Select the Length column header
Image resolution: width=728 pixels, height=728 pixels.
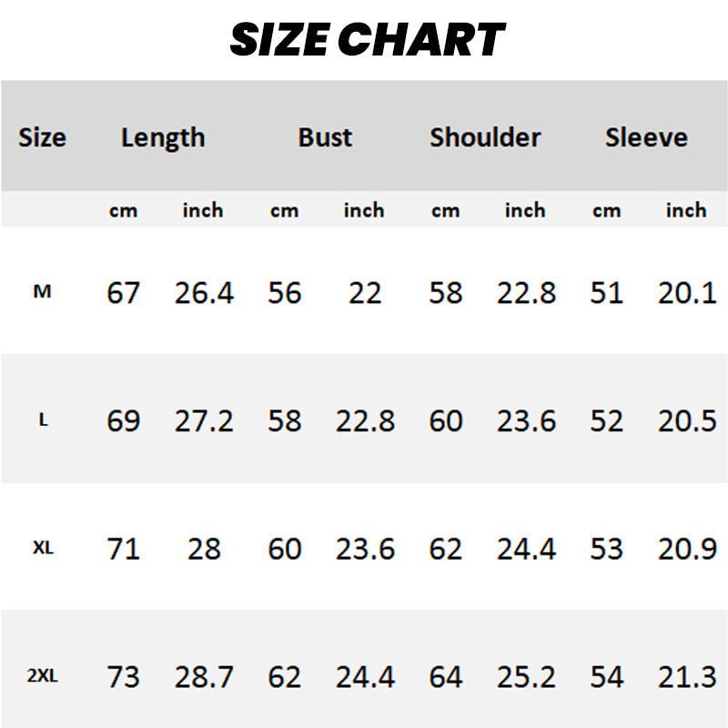tap(163, 137)
